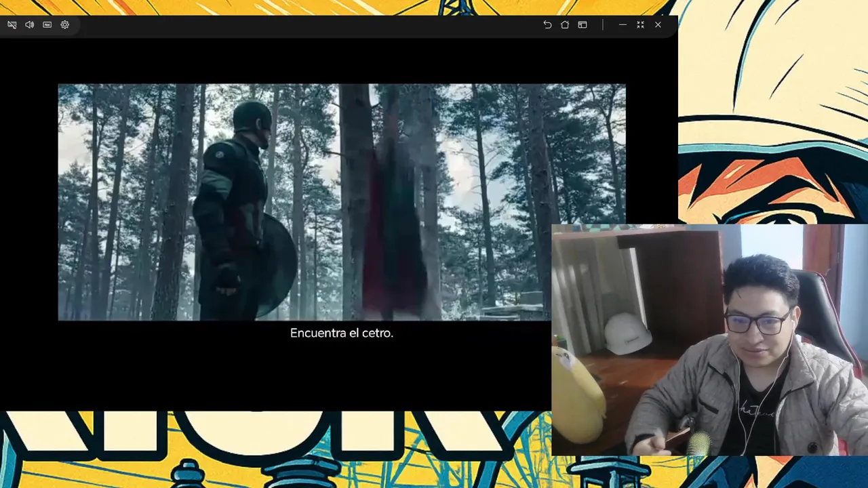This screenshot has width=868, height=488.
Task: Click the movie video frame
Action: 342,202
